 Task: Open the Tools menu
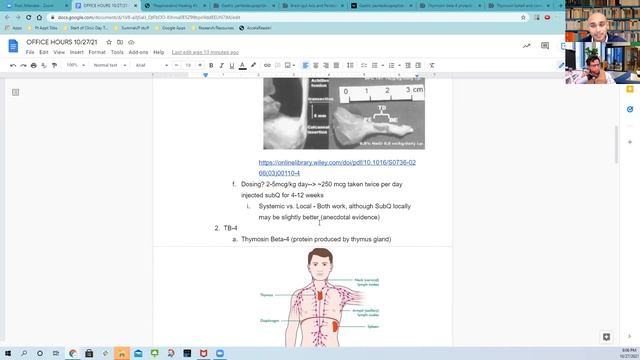click(x=117, y=52)
